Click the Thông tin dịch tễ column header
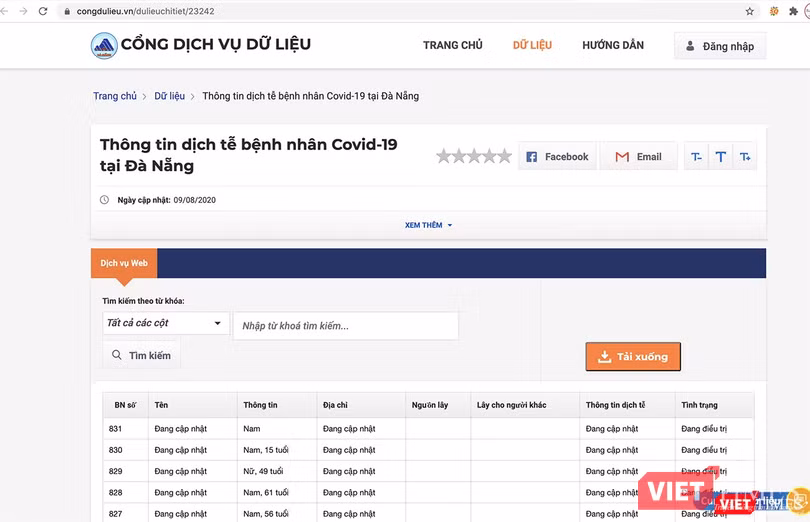 click(x=627, y=405)
